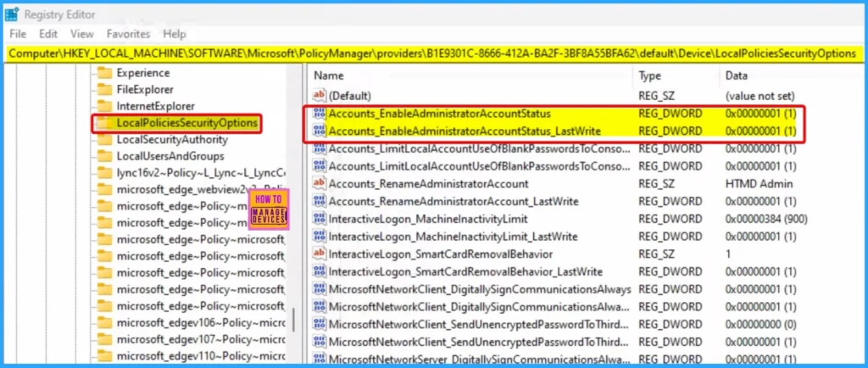
Task: Select the Accounts_RenameAdministratorAccount value name
Action: click(x=428, y=184)
